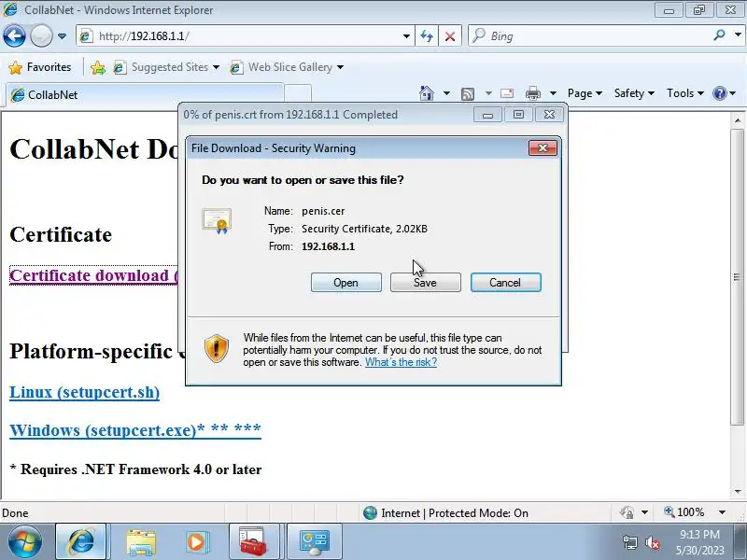Click the Refresh page icon
This screenshot has width=747, height=560.
pyautogui.click(x=427, y=36)
